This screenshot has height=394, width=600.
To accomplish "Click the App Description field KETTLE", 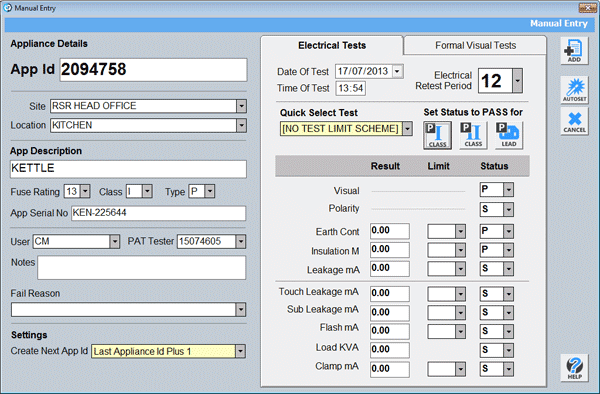I will (x=128, y=169).
